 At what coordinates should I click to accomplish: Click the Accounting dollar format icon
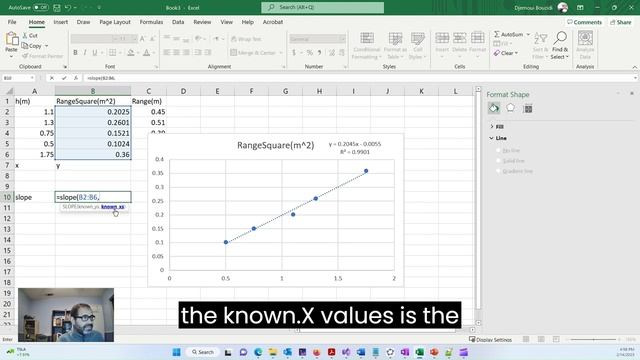(293, 53)
